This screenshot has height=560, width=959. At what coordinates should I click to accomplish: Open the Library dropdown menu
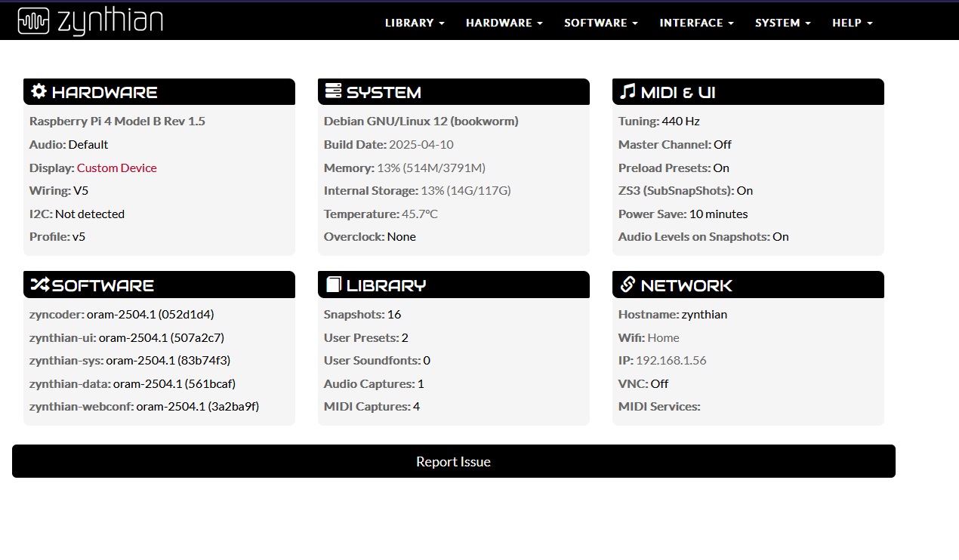point(415,23)
